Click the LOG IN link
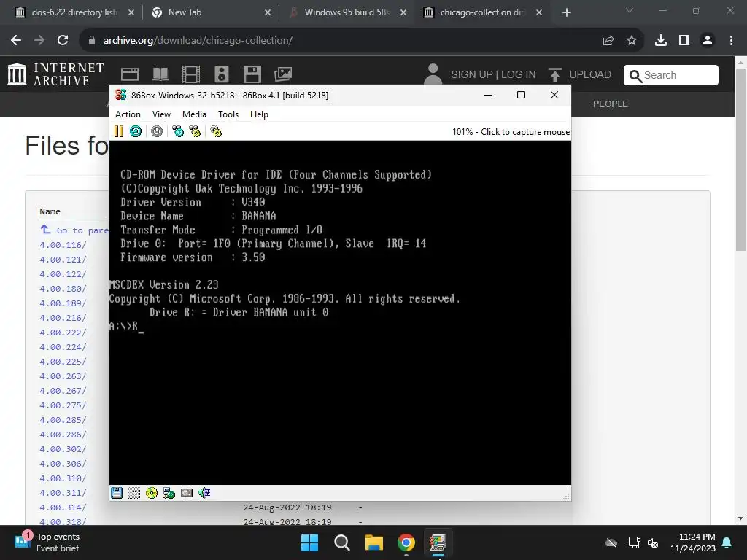Viewport: 747px width, 560px height. [x=519, y=75]
